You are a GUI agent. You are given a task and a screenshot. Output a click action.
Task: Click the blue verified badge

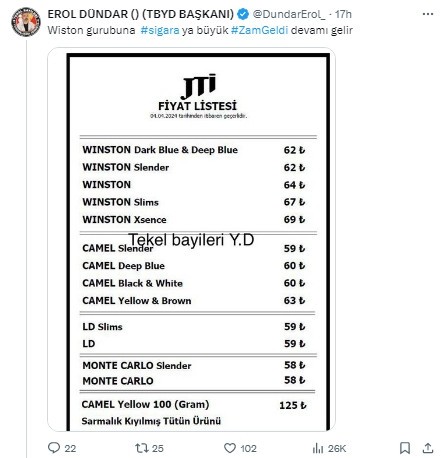(x=243, y=14)
